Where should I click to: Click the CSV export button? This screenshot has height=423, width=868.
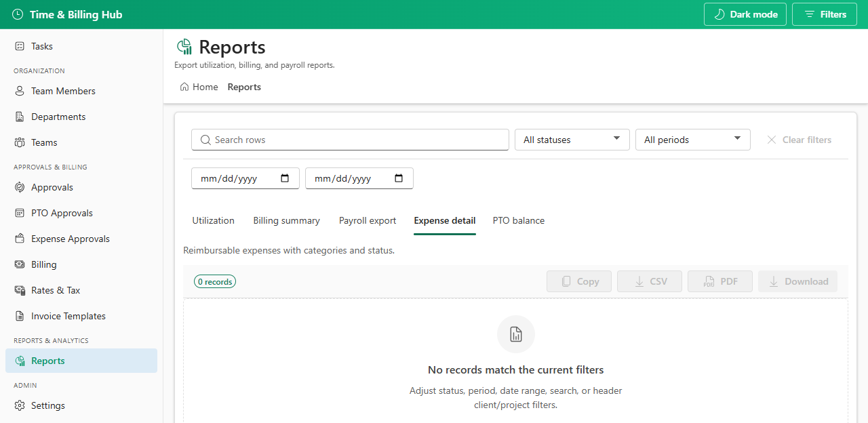[x=650, y=281]
